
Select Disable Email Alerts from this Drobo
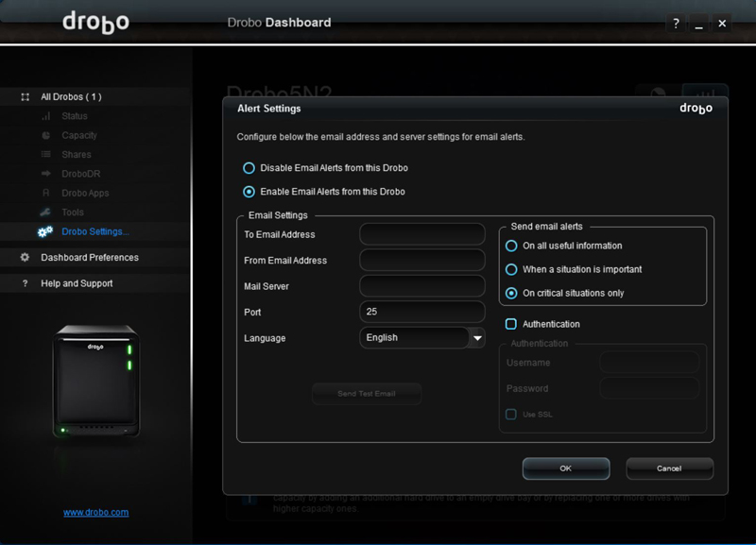pyautogui.click(x=249, y=168)
